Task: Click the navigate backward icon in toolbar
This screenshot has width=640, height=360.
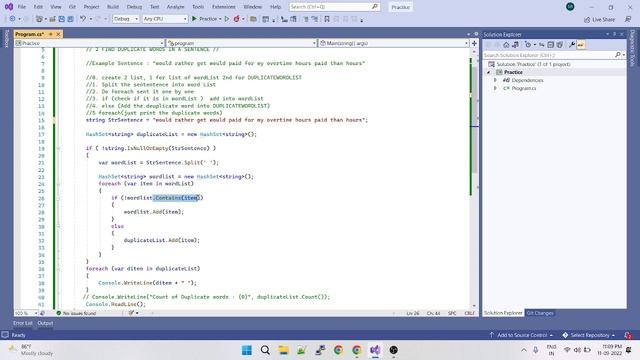Action: coord(12,19)
